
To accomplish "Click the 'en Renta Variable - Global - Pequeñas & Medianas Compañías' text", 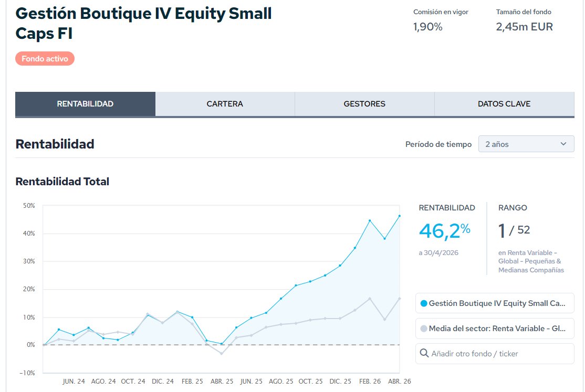I will click(531, 261).
